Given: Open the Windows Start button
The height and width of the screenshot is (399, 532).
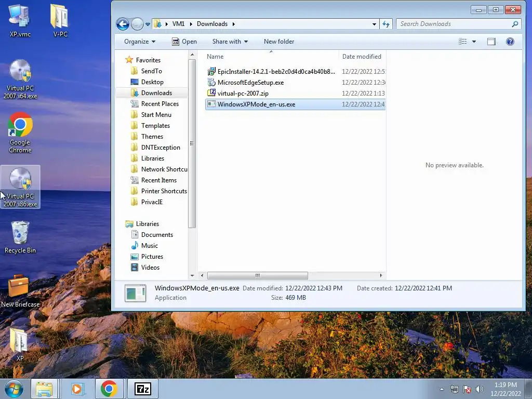Looking at the screenshot, I should click(14, 389).
